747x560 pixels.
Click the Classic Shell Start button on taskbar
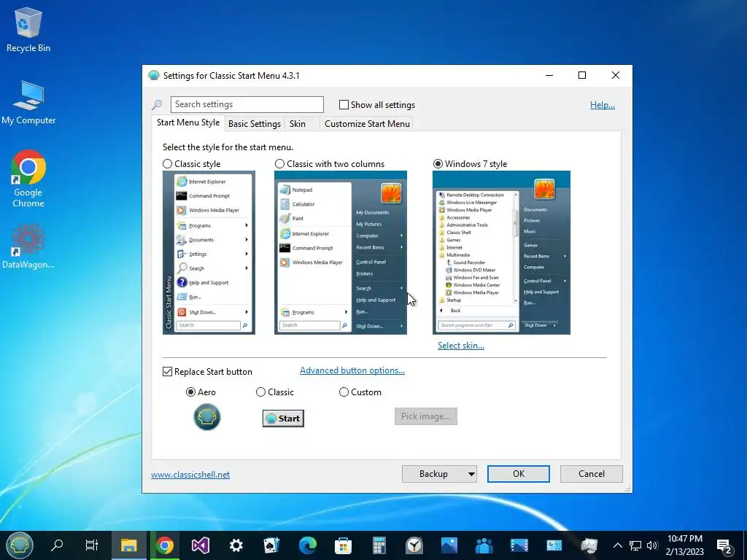[19, 545]
